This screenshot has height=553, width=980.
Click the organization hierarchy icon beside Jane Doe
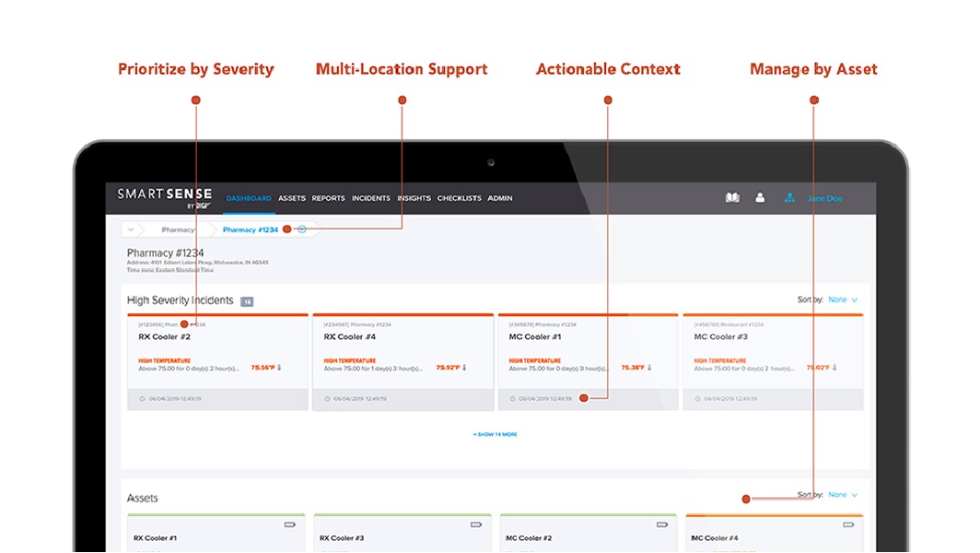(789, 198)
